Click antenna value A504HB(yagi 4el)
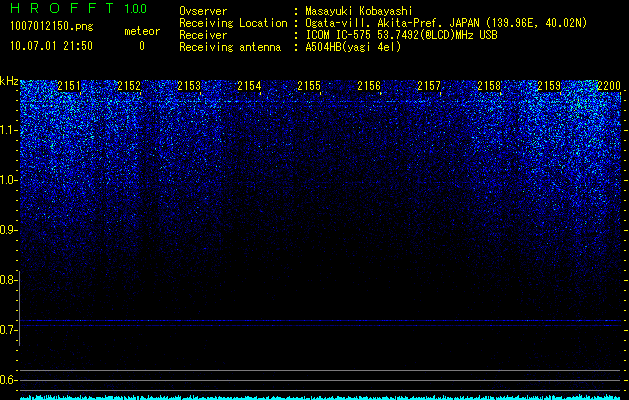Screen dimensions: 629x400 (353, 47)
